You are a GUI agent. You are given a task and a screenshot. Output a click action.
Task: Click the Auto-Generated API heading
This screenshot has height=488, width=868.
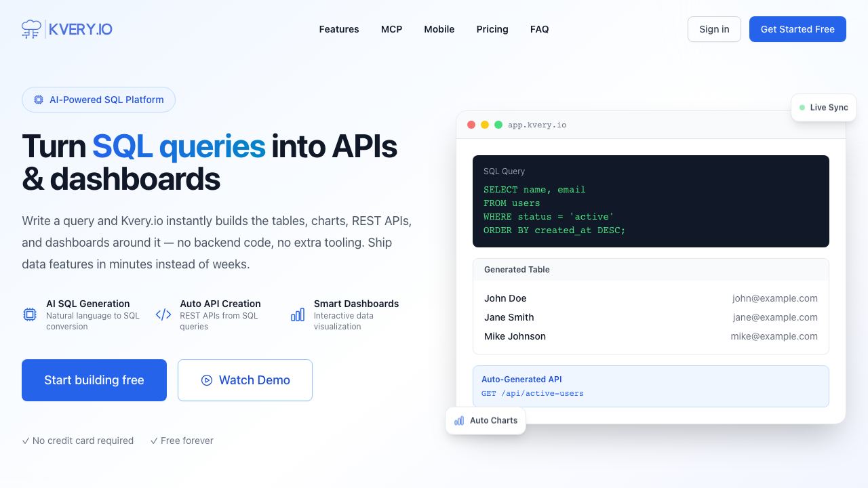pyautogui.click(x=521, y=380)
